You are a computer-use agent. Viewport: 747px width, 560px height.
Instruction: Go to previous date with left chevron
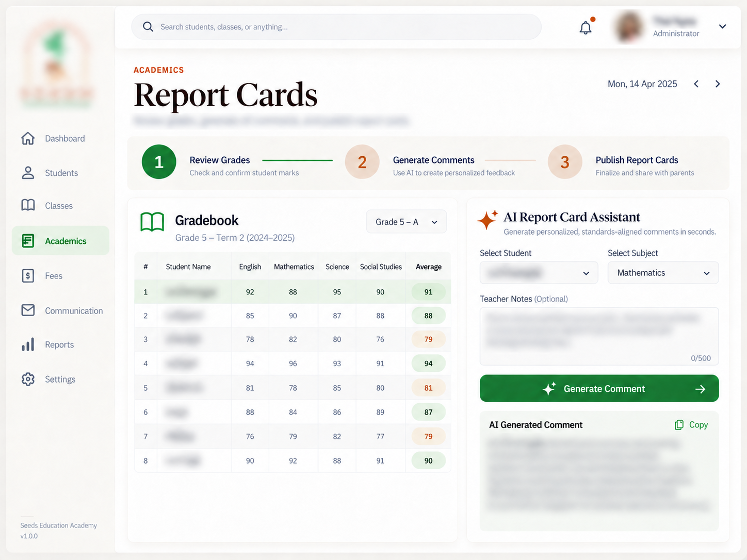(696, 84)
